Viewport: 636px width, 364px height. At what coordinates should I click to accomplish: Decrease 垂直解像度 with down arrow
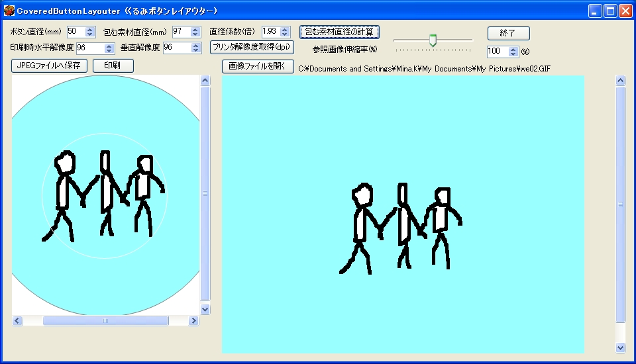pyautogui.click(x=196, y=51)
